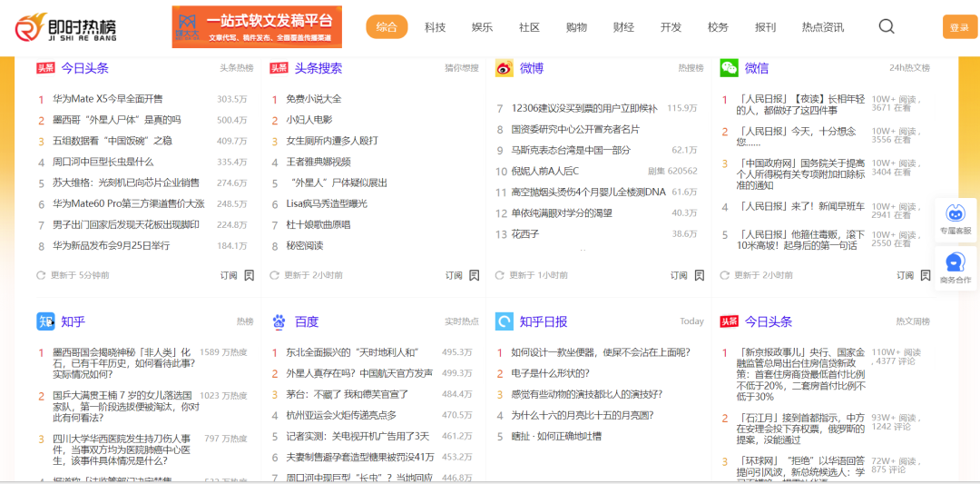Click the 即时热榜 site logo
980x484 pixels.
(65, 27)
